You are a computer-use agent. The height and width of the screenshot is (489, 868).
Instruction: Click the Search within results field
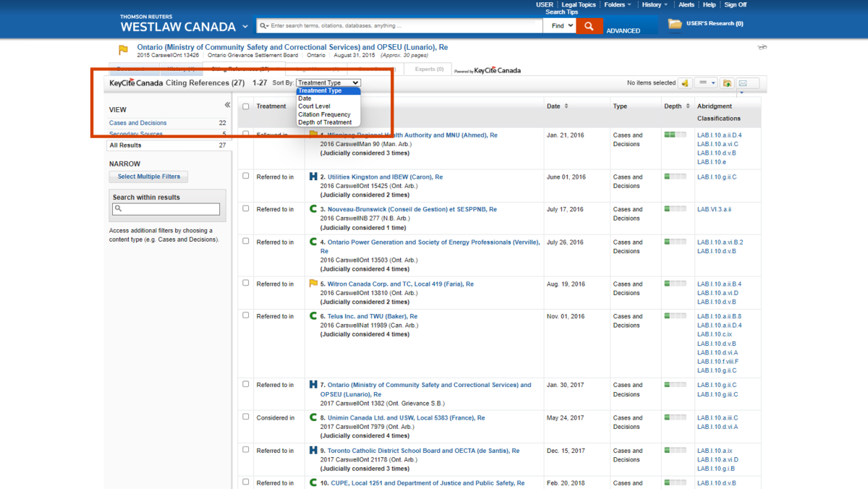tap(166, 208)
